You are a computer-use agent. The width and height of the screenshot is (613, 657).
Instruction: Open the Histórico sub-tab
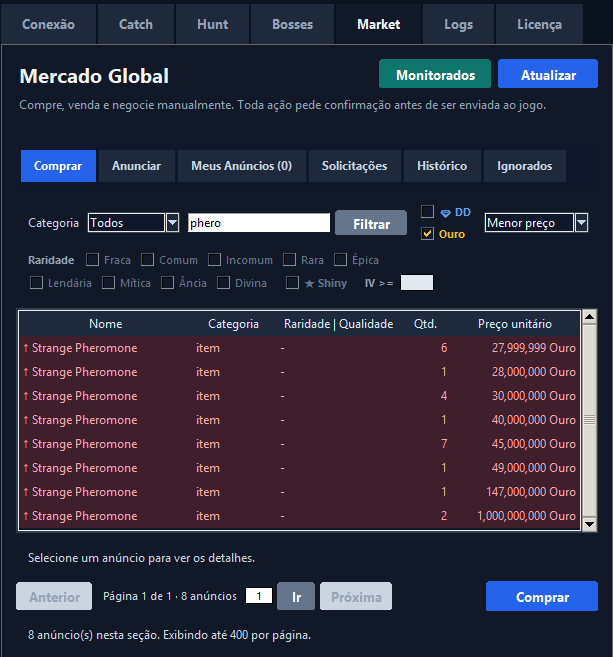(x=442, y=166)
